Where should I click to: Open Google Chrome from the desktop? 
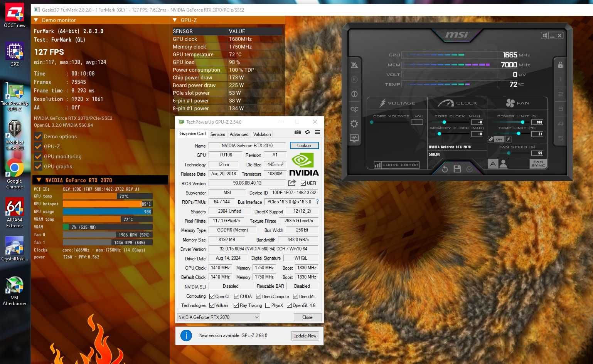pos(15,173)
